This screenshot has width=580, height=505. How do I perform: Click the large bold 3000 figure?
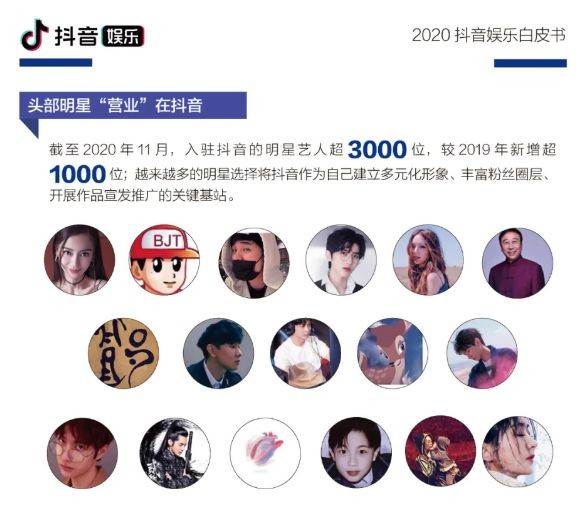(377, 149)
